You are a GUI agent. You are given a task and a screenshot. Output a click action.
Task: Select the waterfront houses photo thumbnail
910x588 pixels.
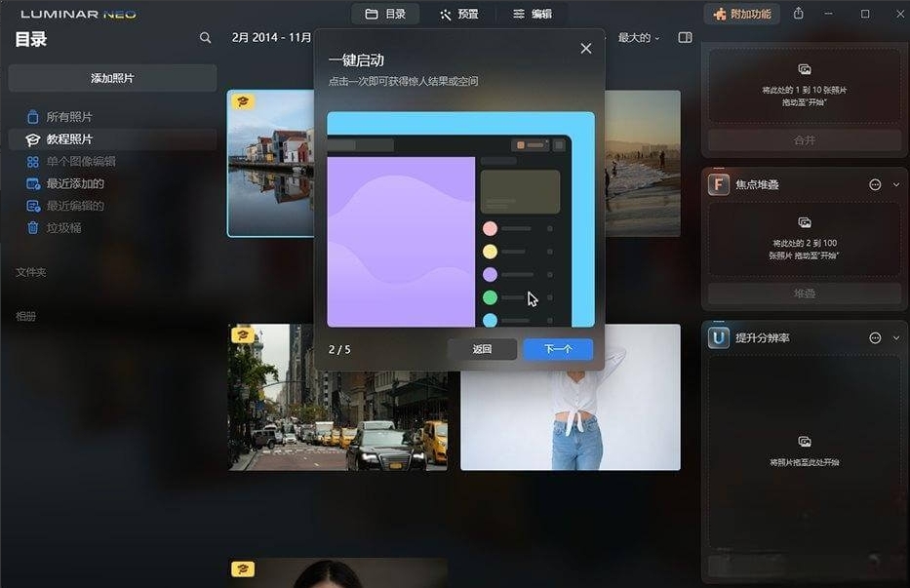click(x=270, y=163)
